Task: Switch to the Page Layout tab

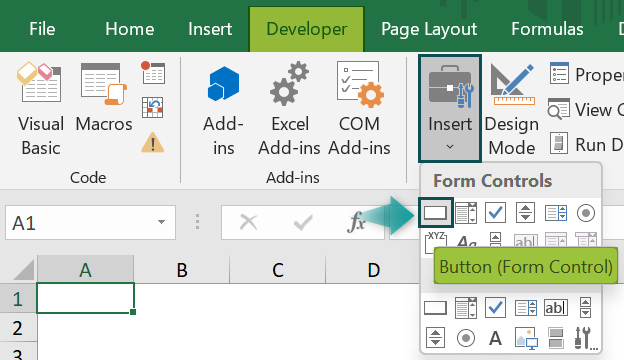Action: coord(429,29)
